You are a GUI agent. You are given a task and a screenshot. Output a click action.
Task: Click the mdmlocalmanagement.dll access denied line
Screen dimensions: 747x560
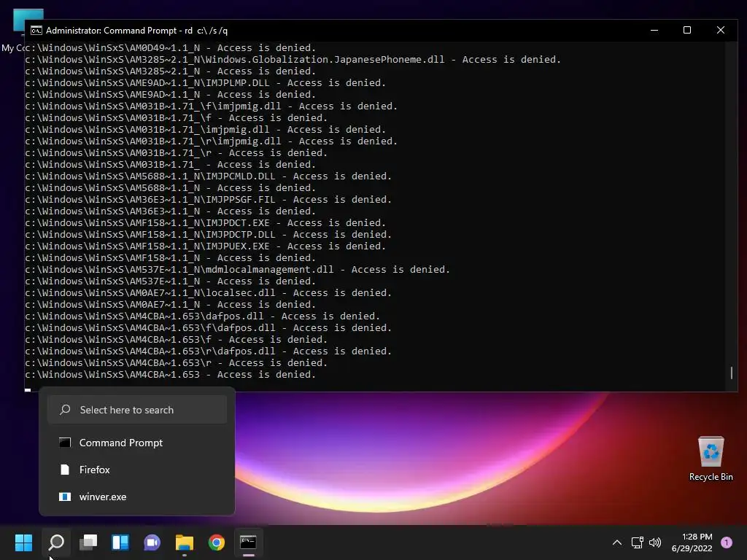(237, 270)
